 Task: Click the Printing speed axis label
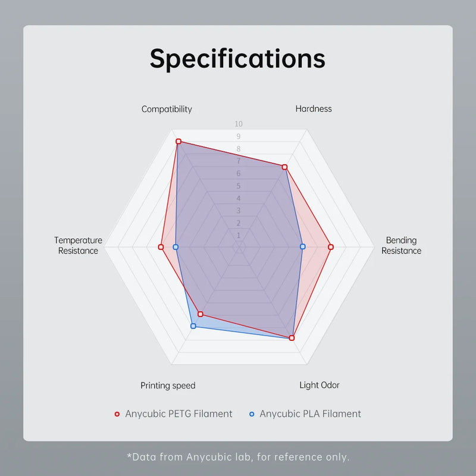(168, 386)
